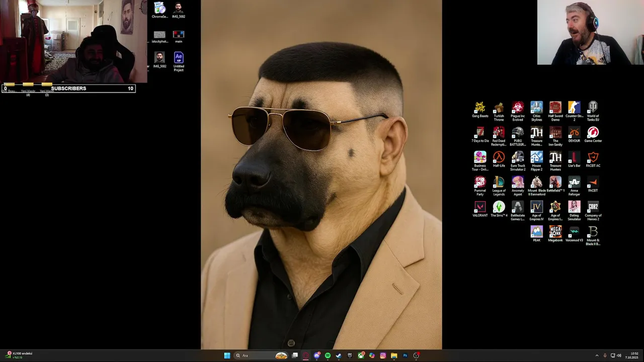Open the volume control in system tray
Screen dimensions: 644x362
tap(619, 355)
